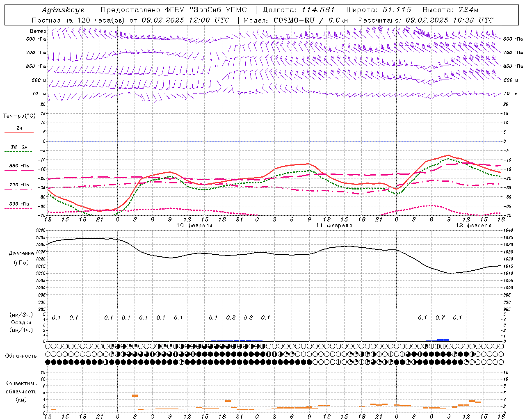The image size is (525, 420).
Task: Select the "Тем-ра(°C)" temperature label
Action: pyautogui.click(x=19, y=116)
